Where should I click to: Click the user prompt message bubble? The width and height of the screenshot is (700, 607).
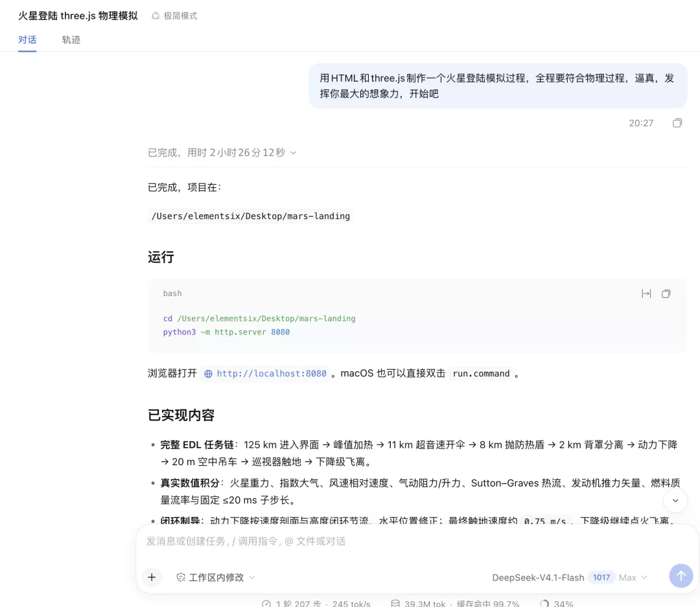(x=498, y=86)
